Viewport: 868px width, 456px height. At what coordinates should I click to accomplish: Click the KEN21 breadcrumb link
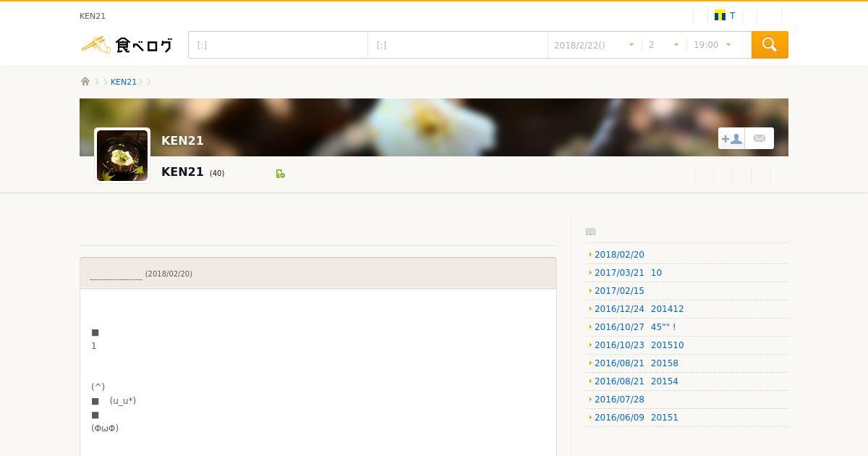pyautogui.click(x=124, y=82)
